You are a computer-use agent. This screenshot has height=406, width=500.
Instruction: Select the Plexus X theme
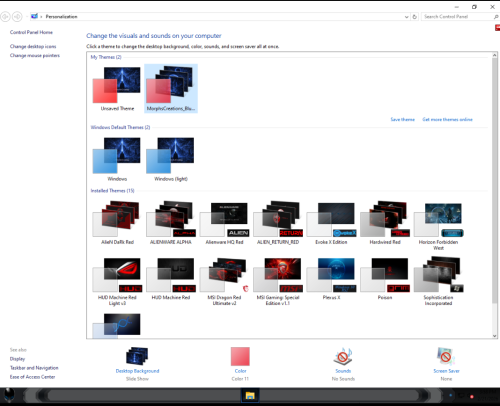pos(331,279)
